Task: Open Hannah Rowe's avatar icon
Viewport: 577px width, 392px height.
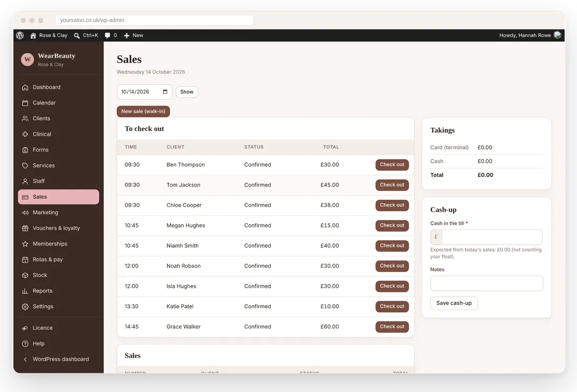Action: (558, 35)
